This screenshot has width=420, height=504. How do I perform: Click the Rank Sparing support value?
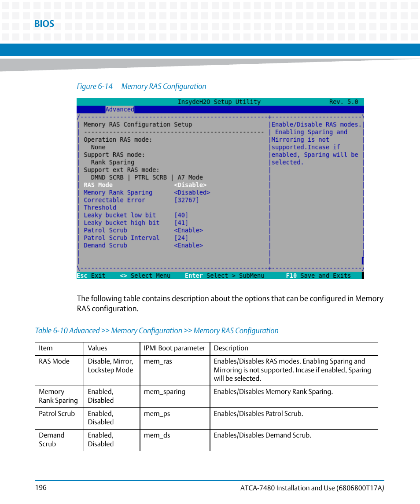tap(113, 162)
